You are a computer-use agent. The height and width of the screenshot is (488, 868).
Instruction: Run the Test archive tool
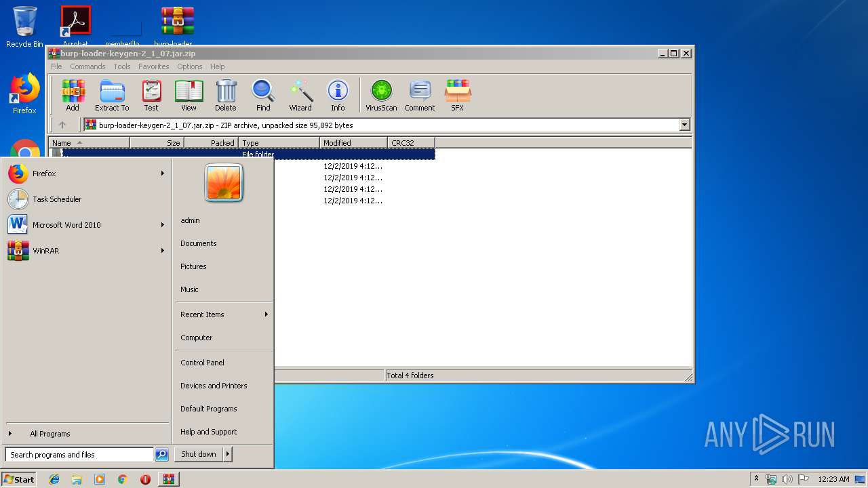click(151, 96)
